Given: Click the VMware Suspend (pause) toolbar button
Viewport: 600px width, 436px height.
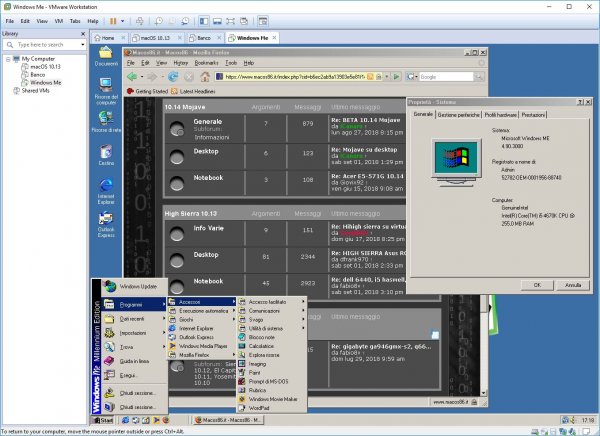Looking at the screenshot, I should pyautogui.click(x=113, y=21).
